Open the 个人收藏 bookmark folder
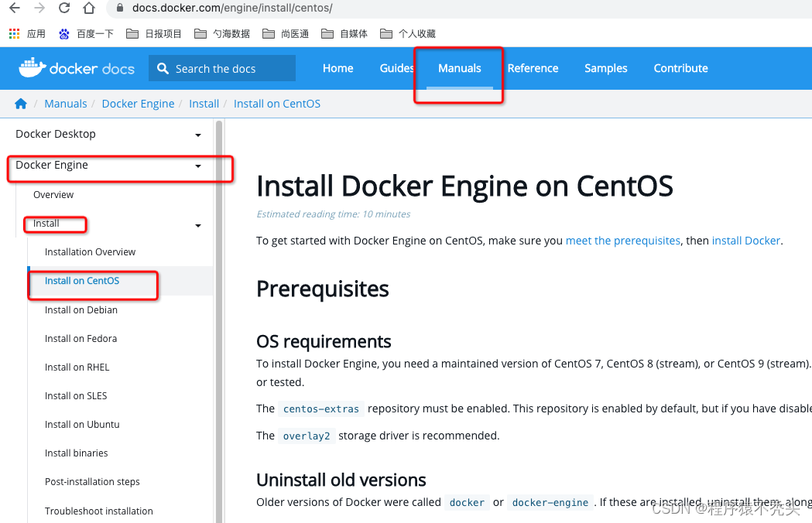 tap(408, 34)
